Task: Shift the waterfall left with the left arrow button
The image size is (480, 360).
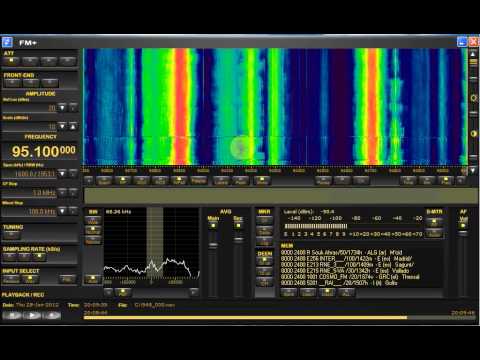Action: click(89, 181)
